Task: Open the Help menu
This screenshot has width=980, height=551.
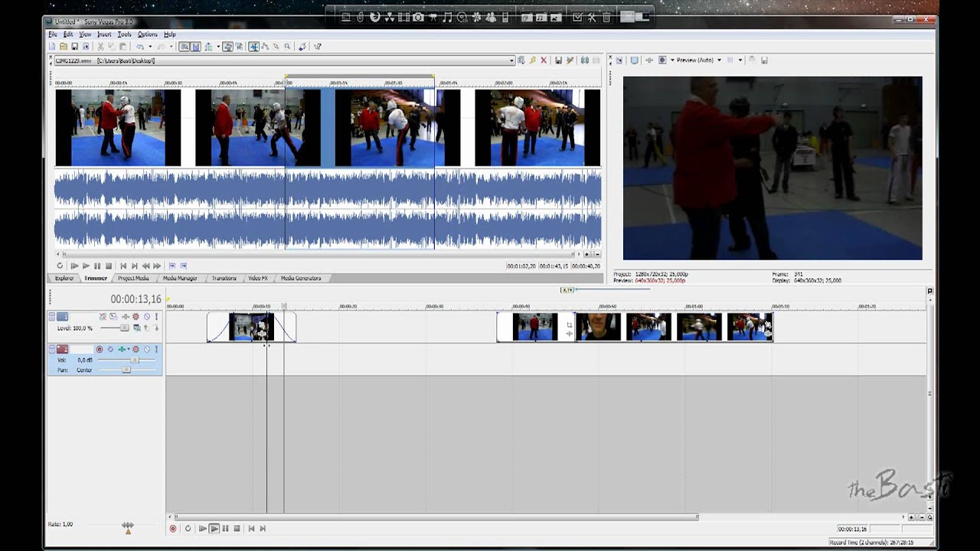Action: 170,34
